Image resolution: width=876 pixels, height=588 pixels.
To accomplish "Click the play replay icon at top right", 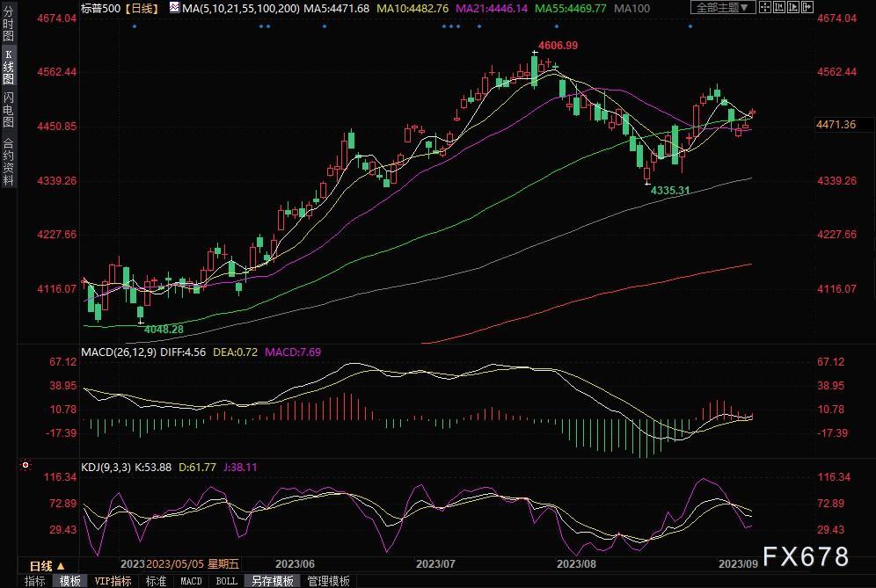I will (792, 7).
